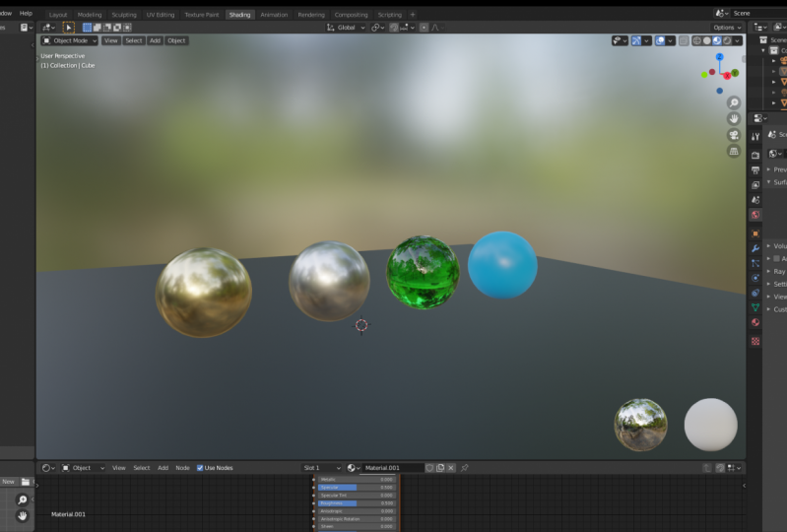
Task: Toggle proportional editing button
Action: 425,28
